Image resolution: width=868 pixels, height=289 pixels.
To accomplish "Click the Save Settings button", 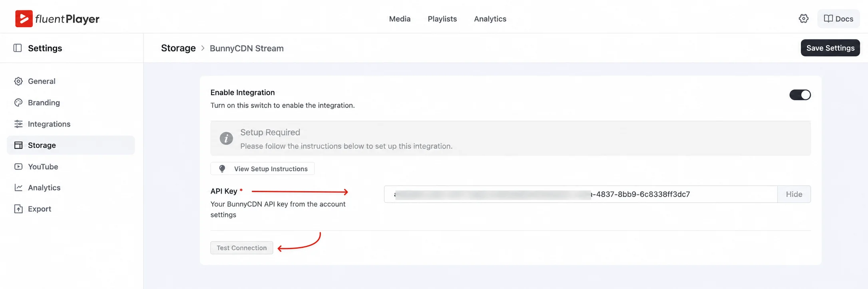I will click(830, 48).
